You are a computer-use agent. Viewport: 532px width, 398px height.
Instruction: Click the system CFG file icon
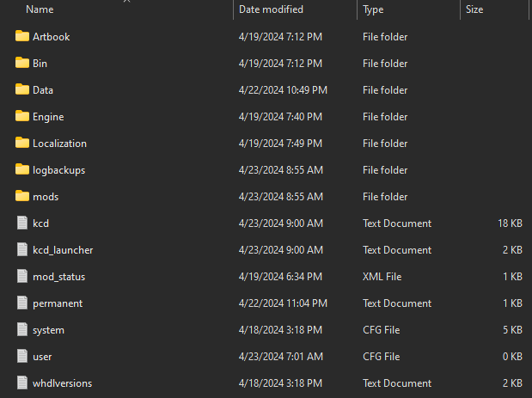coord(22,329)
